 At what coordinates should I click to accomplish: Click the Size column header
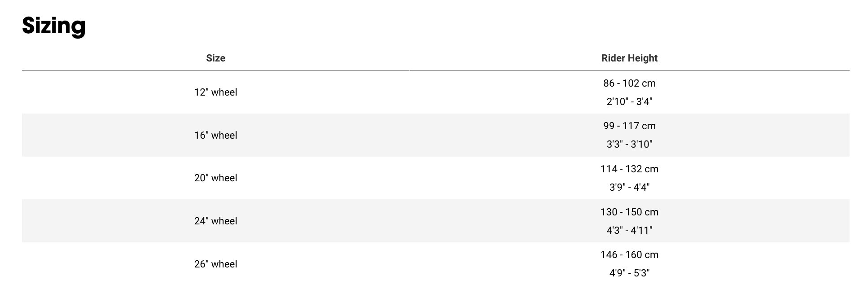215,58
